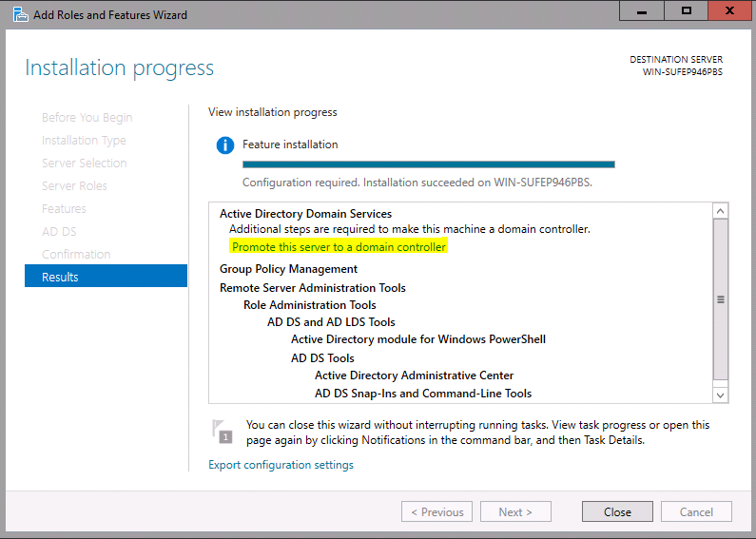Click Remote Server Administration Tools entry

click(x=313, y=288)
